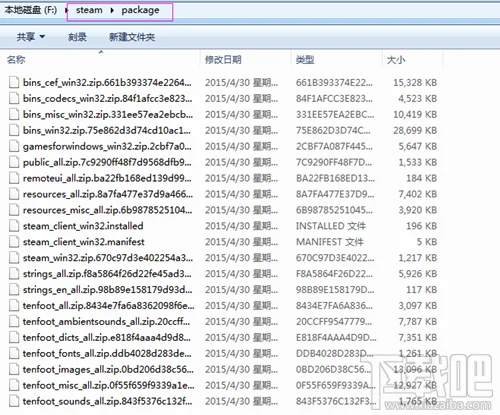Click the file icon of bins_cef_win32.zip
Image resolution: width=500 pixels, height=415 pixels.
point(14,82)
